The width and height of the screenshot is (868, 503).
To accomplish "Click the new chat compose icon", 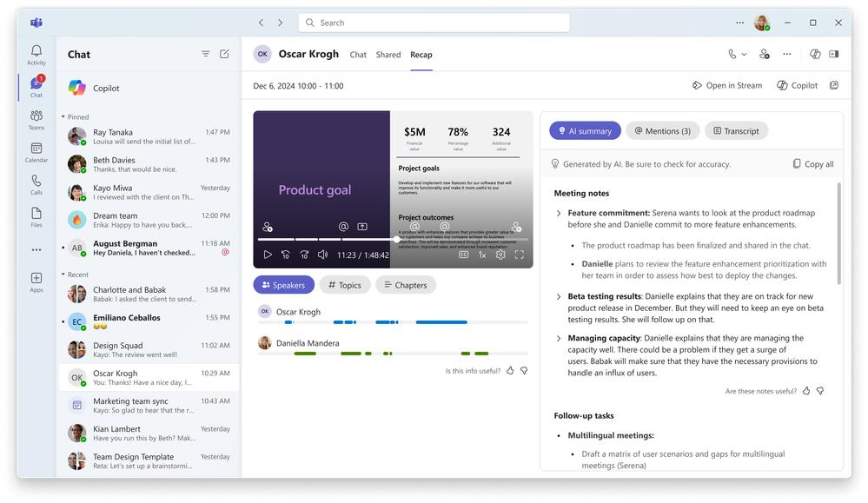I will click(224, 54).
